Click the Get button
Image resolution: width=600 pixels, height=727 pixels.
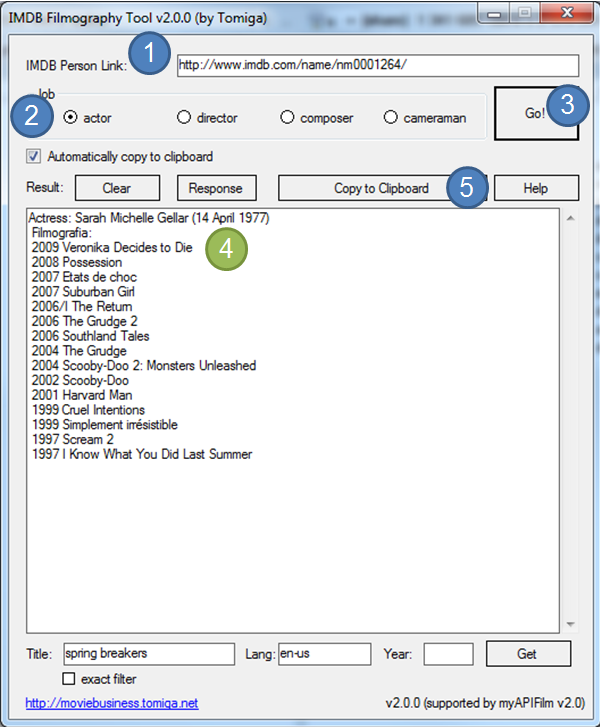pyautogui.click(x=528, y=654)
